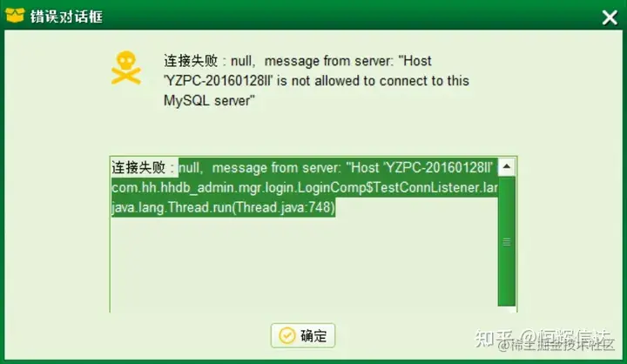
Task: Click the empty green title bar area
Action: pyautogui.click(x=352, y=17)
